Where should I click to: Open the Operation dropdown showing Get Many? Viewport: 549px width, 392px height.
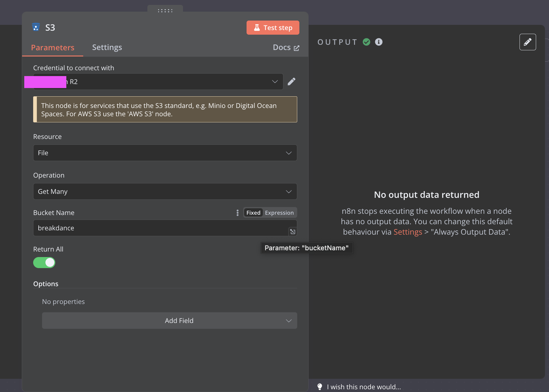click(165, 191)
